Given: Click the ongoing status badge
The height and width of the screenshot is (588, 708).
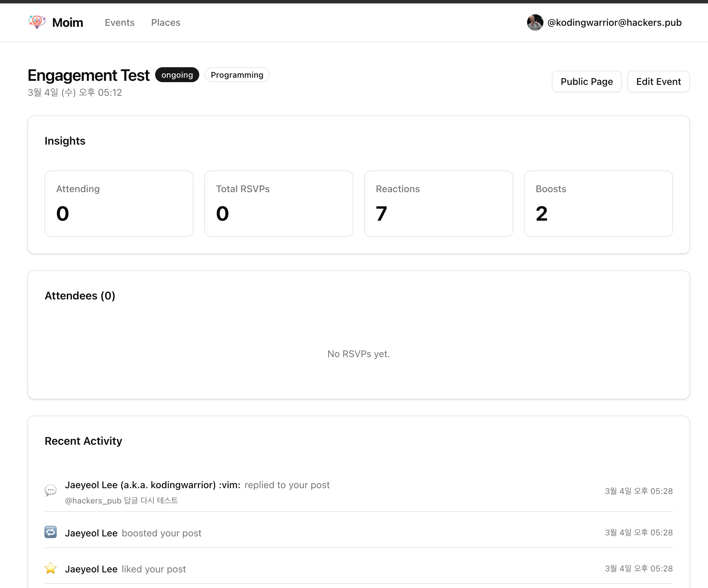Looking at the screenshot, I should tap(177, 75).
